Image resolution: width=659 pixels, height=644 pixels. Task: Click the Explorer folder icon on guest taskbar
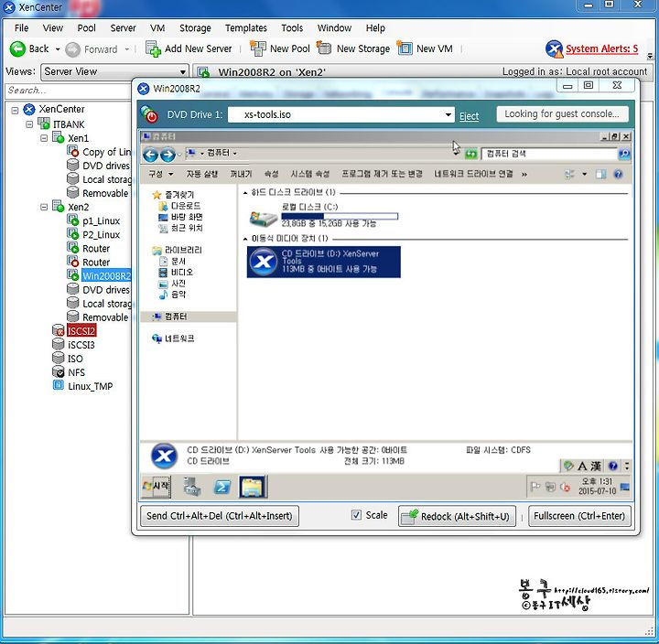[x=253, y=487]
